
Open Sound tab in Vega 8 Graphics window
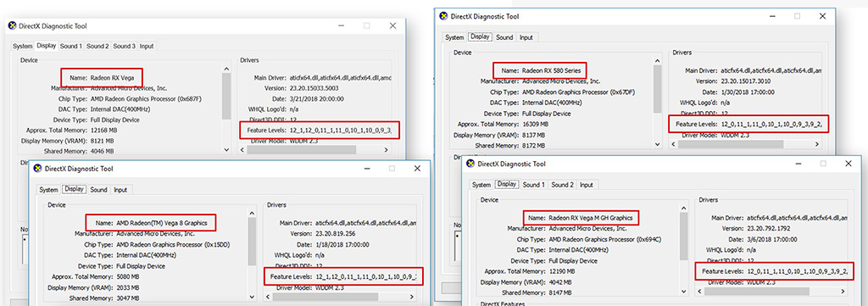(98, 190)
